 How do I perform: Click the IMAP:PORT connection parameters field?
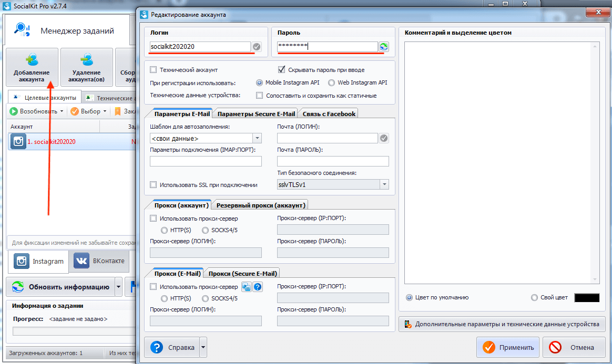[x=206, y=161]
